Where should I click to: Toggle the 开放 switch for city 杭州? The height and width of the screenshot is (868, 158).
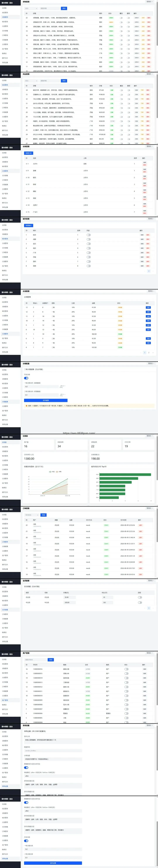tap(88, 235)
